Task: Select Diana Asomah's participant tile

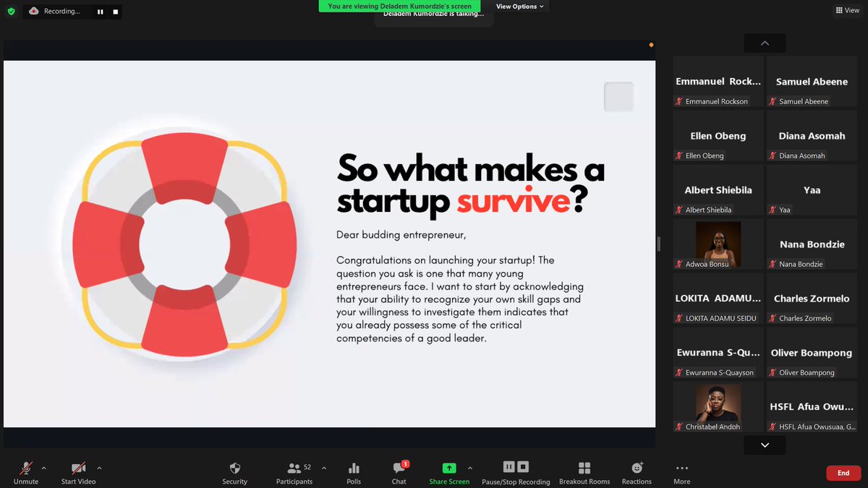Action: tap(812, 136)
